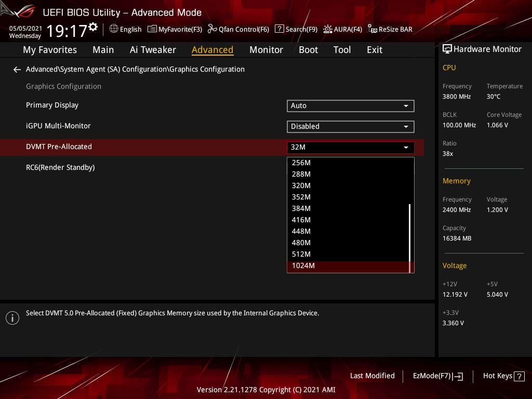Select 288M in DVMT list
Image resolution: width=532 pixels, height=399 pixels.
click(348, 175)
